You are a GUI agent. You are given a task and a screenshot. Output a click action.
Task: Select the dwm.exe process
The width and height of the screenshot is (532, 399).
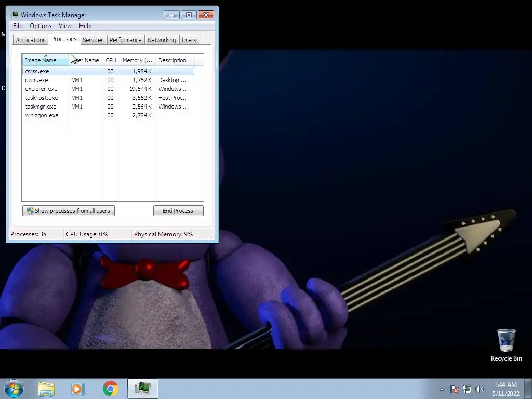pyautogui.click(x=108, y=80)
